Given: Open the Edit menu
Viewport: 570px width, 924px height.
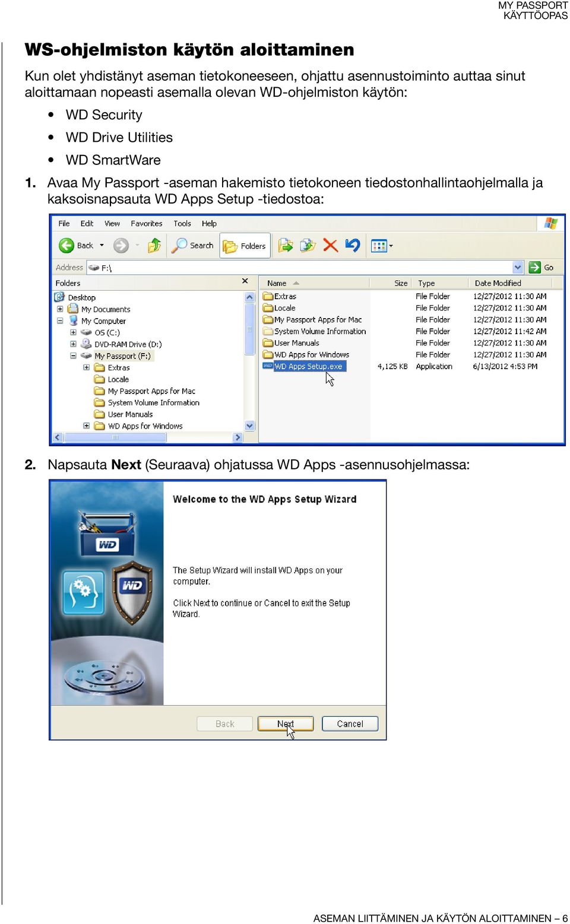Looking at the screenshot, I should pos(87,224).
